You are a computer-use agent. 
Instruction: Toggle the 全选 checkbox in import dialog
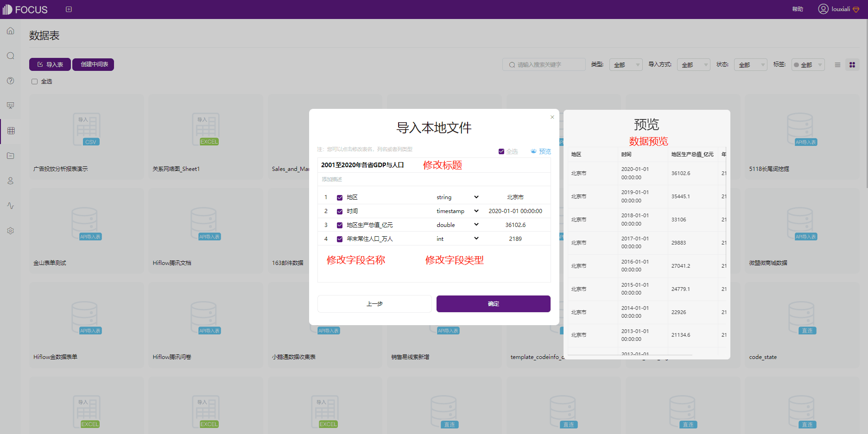coord(501,151)
